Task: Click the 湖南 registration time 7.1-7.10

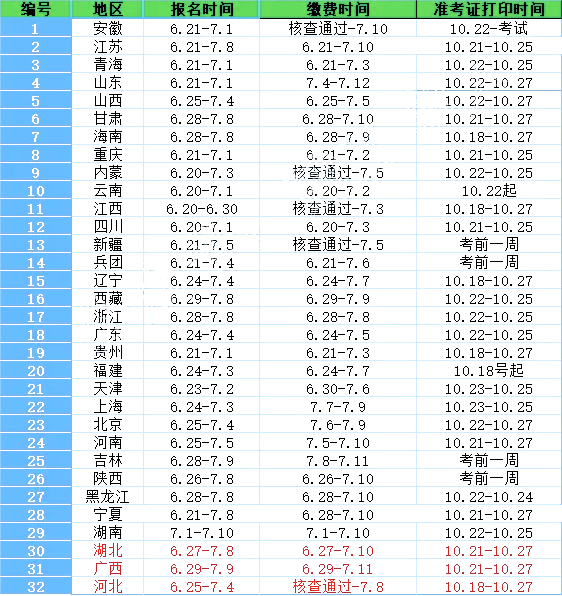Action: (x=201, y=533)
